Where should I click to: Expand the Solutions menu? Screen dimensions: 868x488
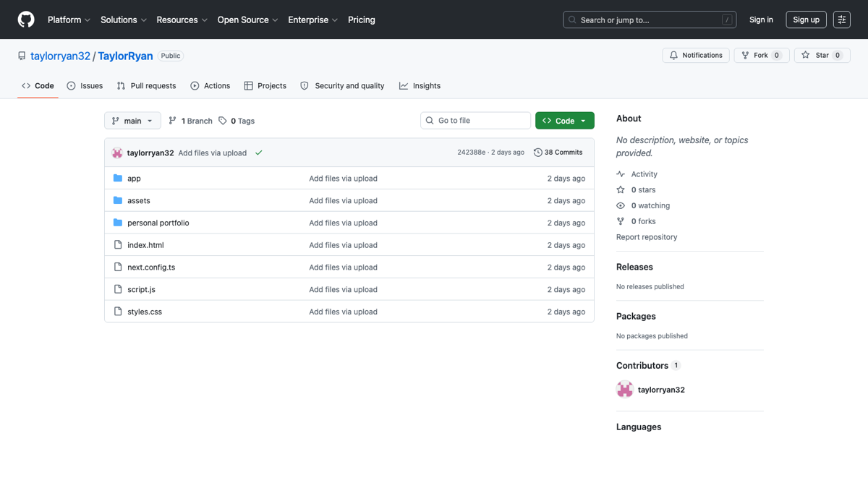[124, 20]
